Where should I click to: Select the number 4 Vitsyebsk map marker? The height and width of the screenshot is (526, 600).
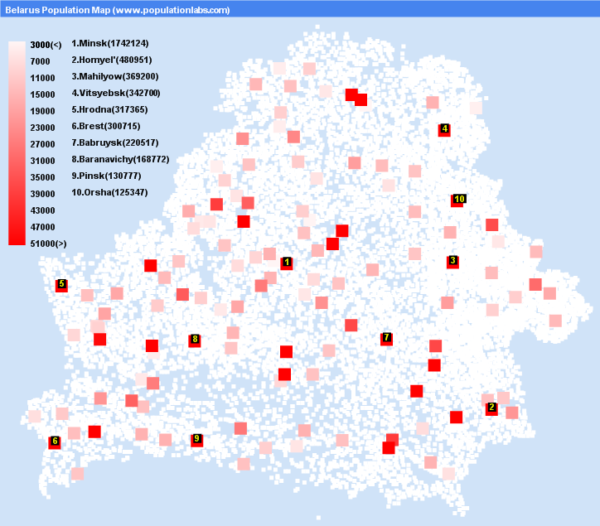444,129
